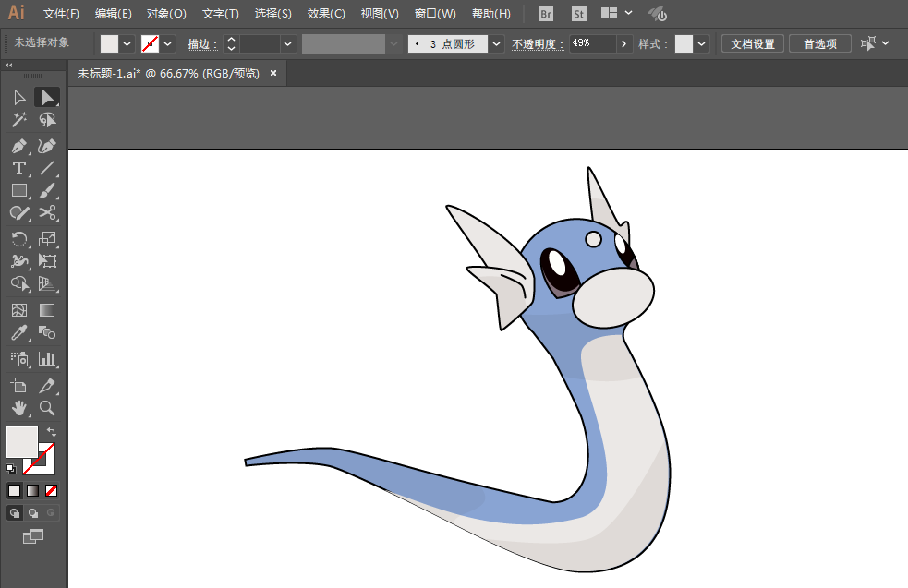This screenshot has width=908, height=588.
Task: Open the 效果(C) menu
Action: (326, 14)
